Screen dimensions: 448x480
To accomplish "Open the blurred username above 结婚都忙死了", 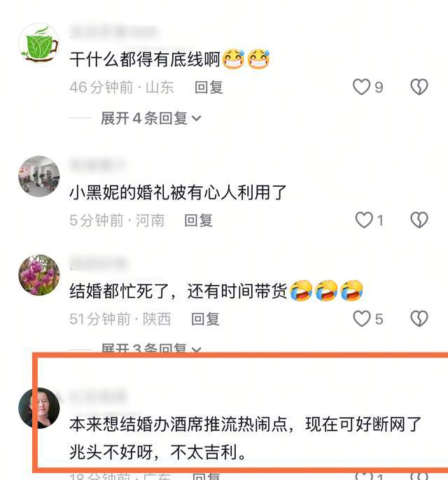I will (x=99, y=263).
